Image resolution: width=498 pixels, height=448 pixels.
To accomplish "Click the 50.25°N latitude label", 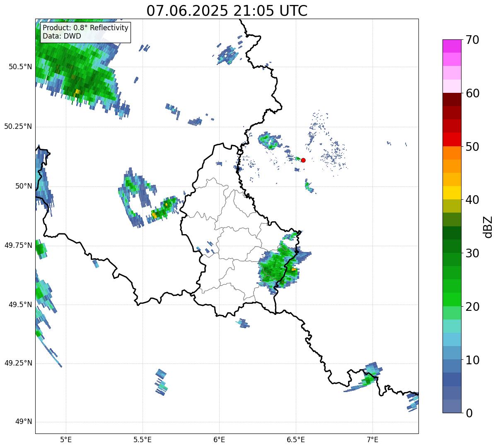I will coord(18,126).
